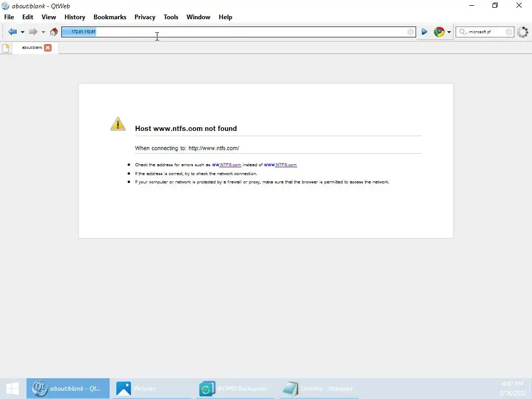Restore down the QtWeb window
Image resolution: width=532 pixels, height=399 pixels.
coord(495,5)
